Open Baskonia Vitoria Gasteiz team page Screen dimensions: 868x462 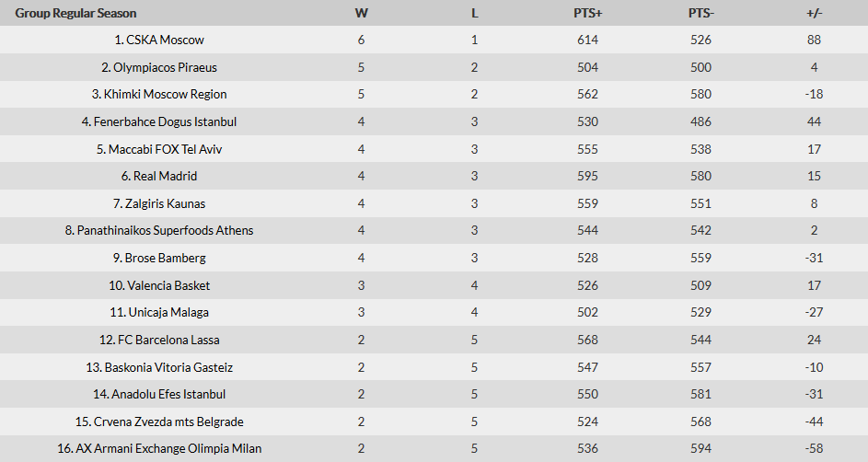click(x=168, y=367)
